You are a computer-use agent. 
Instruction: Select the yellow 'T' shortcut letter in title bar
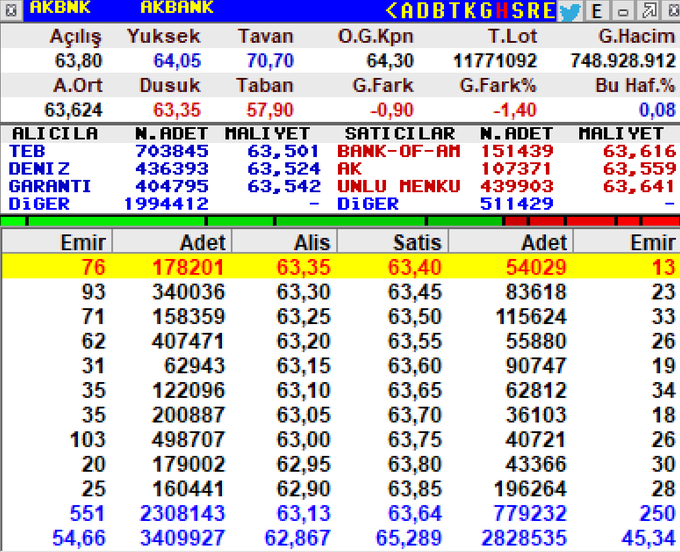point(454,11)
